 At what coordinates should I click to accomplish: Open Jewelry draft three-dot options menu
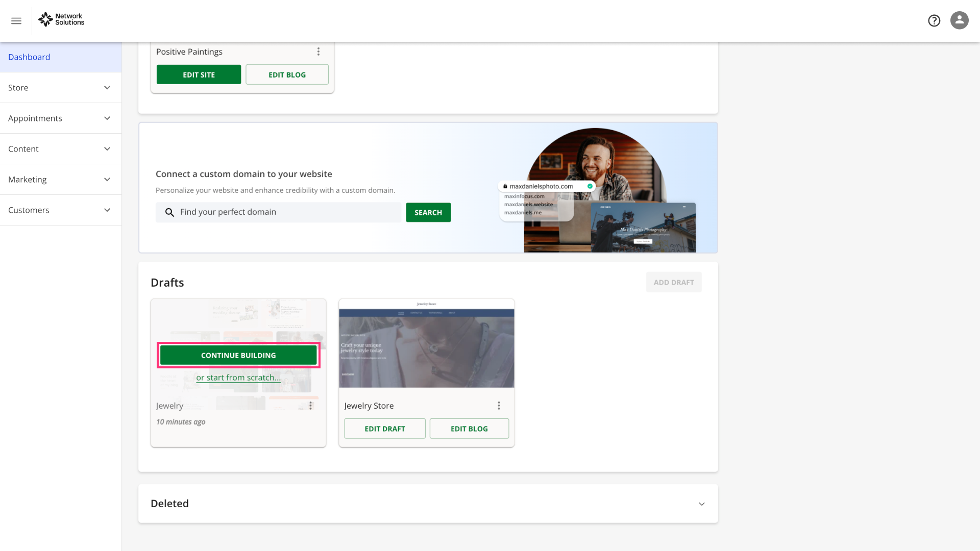click(x=310, y=406)
